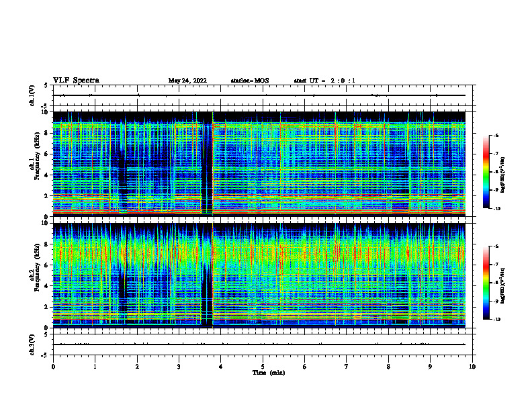Screen dimensions: 532x411
Task: Click the ch.1 voltage waveform trace
Action: click(x=259, y=95)
